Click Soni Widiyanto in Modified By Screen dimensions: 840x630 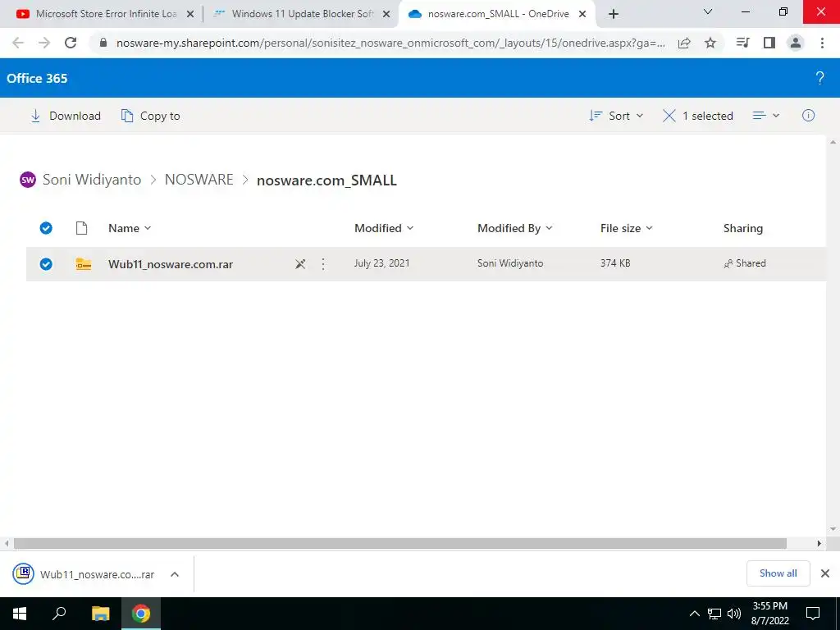510,263
